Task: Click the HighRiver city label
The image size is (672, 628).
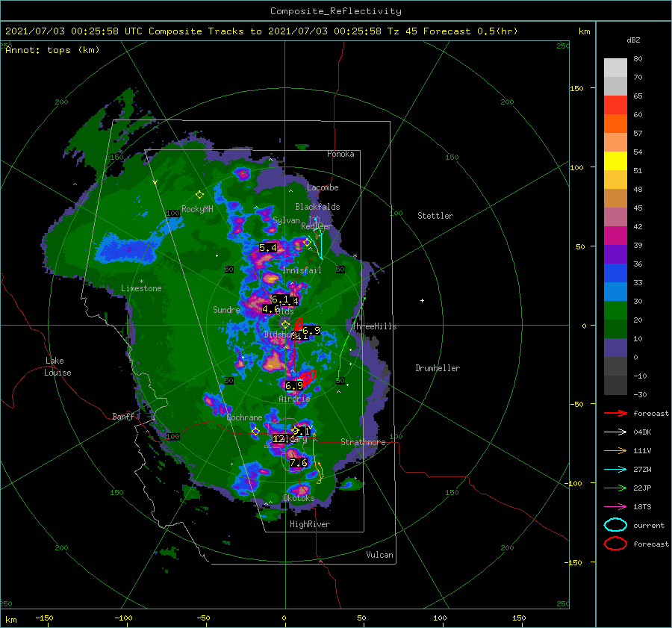Action: [x=310, y=524]
